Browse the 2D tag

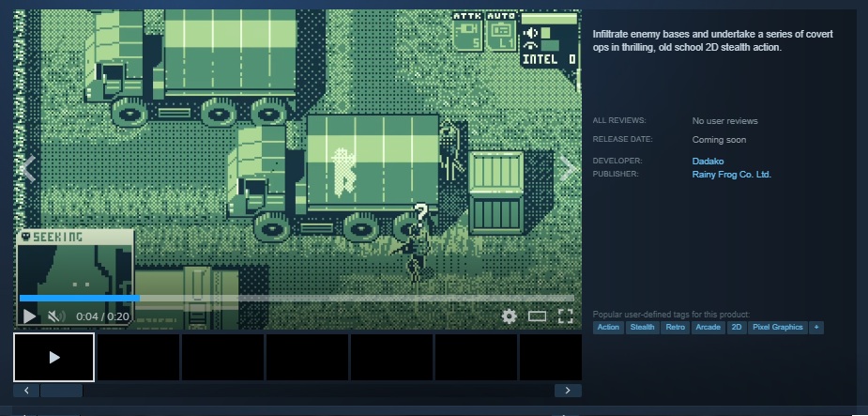pos(737,328)
